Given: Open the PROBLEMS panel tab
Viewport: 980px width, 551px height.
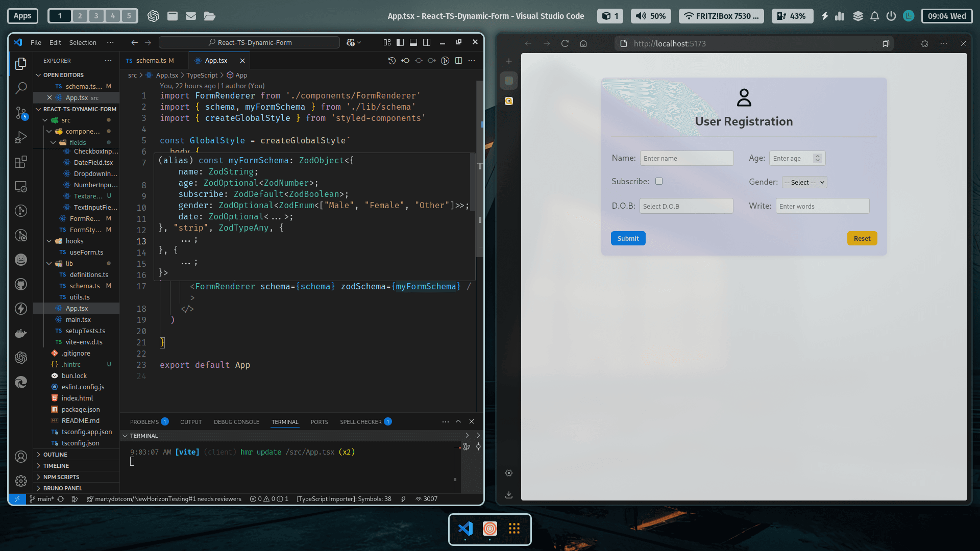Looking at the screenshot, I should [144, 422].
